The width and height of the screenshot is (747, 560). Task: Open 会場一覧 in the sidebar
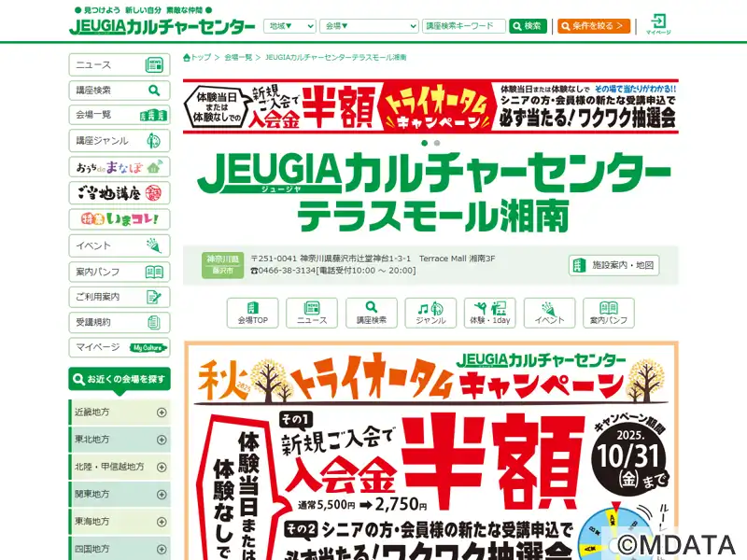[x=120, y=115]
